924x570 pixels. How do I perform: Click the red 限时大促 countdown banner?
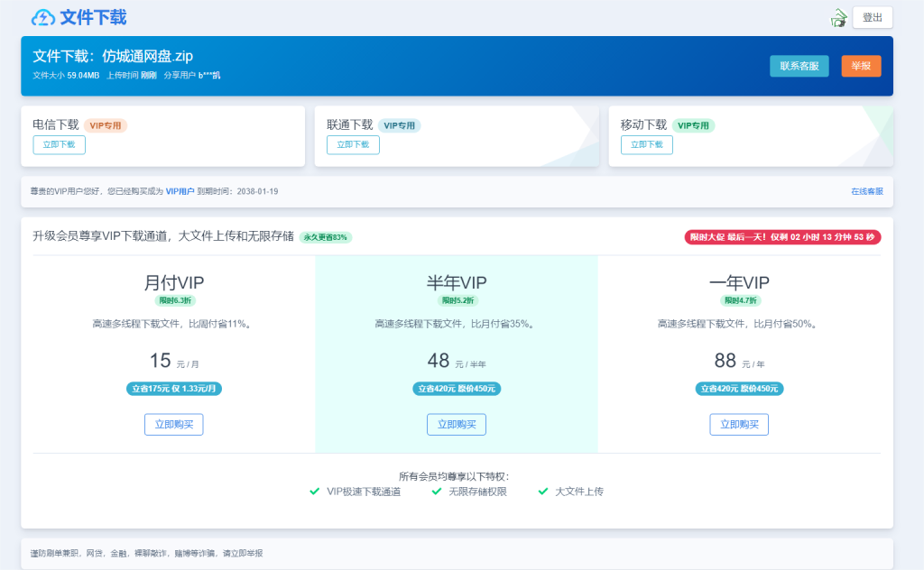(x=781, y=237)
